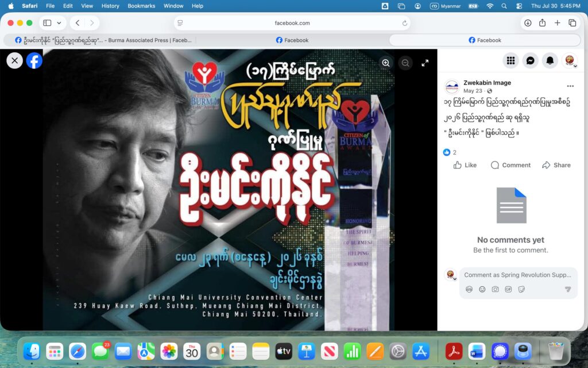Viewport: 588px width, 368px height.
Task: Like the Zwekabin Image post
Action: click(x=465, y=165)
